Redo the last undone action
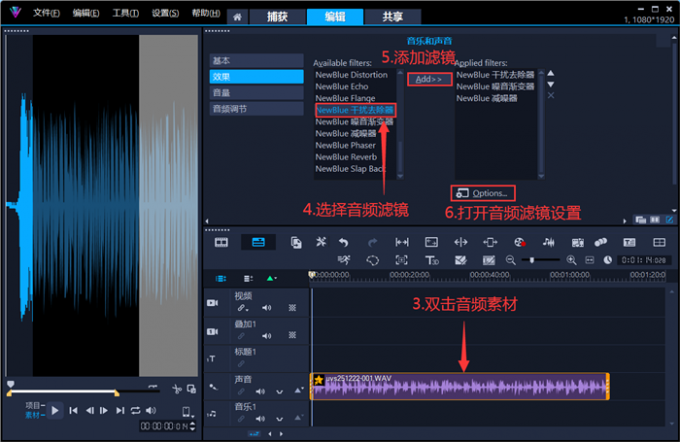 [373, 242]
